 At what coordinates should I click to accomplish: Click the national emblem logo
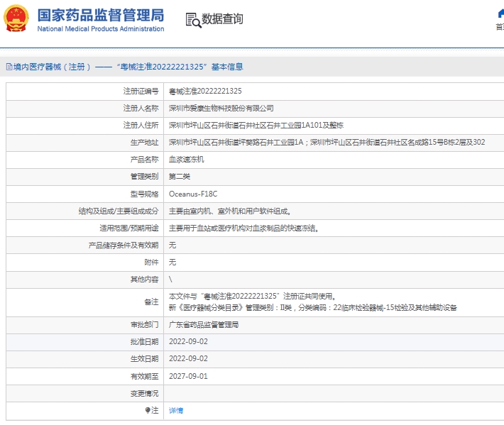[16, 18]
